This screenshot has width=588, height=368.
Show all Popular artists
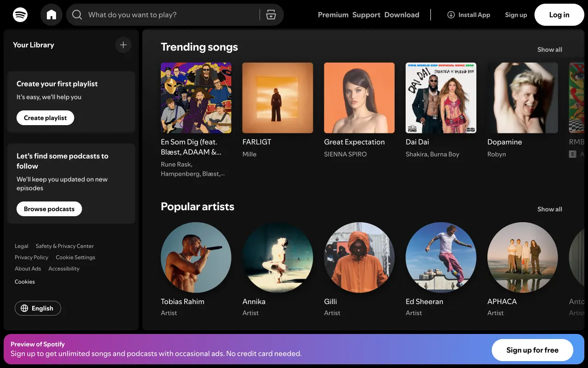coord(550,209)
